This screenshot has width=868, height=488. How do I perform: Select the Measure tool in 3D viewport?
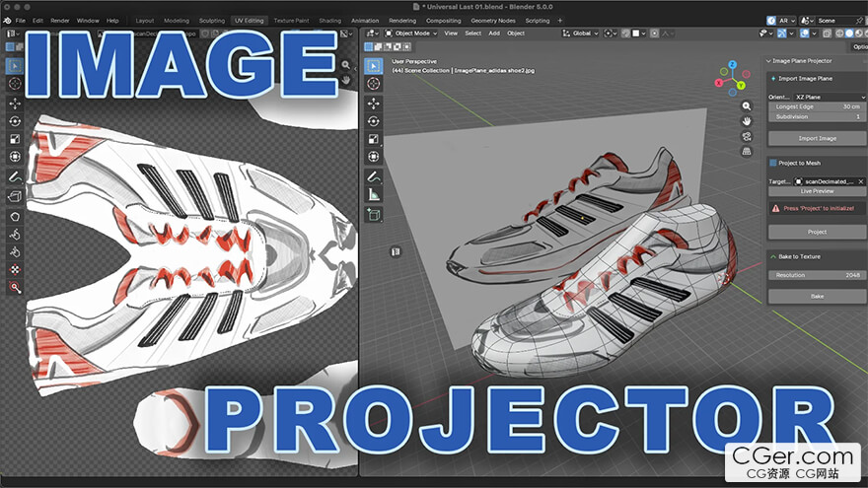pyautogui.click(x=374, y=194)
